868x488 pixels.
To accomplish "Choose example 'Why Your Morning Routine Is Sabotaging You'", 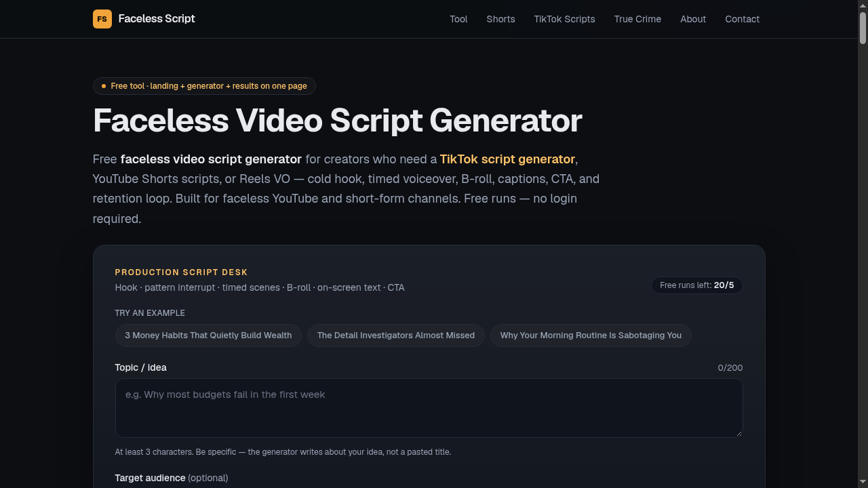I will 591,335.
